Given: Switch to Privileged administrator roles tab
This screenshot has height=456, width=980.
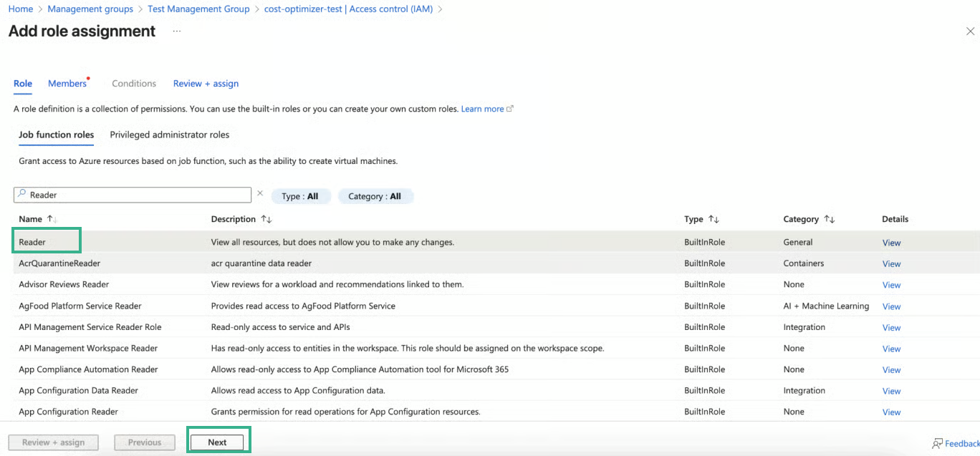Looking at the screenshot, I should click(x=169, y=135).
